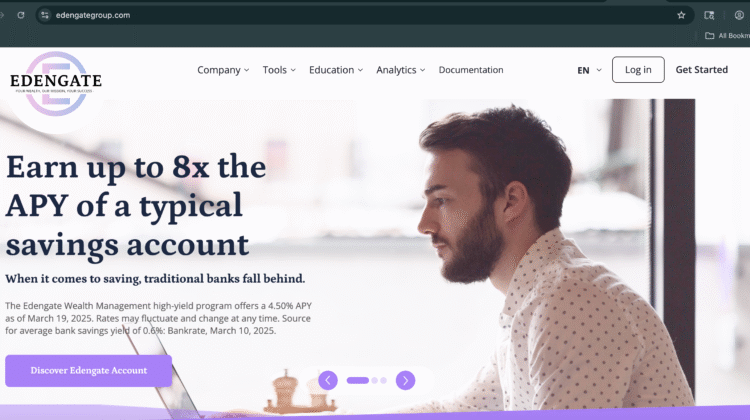Click the Log in button
The height and width of the screenshot is (420, 750).
[638, 69]
